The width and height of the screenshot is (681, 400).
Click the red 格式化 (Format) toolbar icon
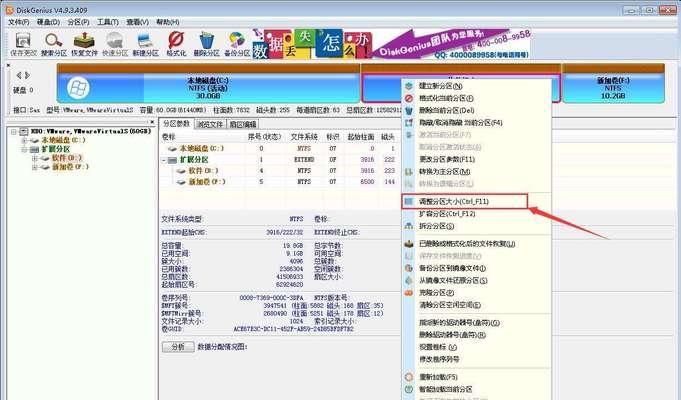click(176, 44)
